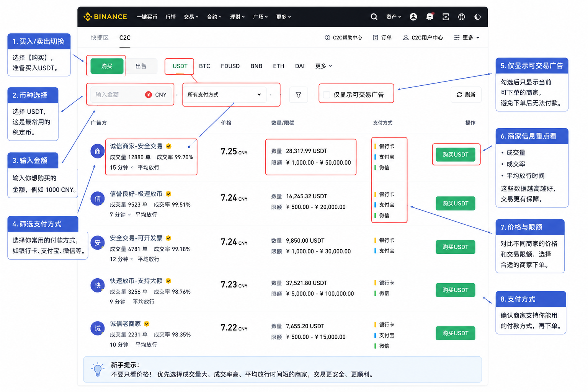The height and width of the screenshot is (392, 588).
Task: Open the language globe icon
Action: [462, 17]
